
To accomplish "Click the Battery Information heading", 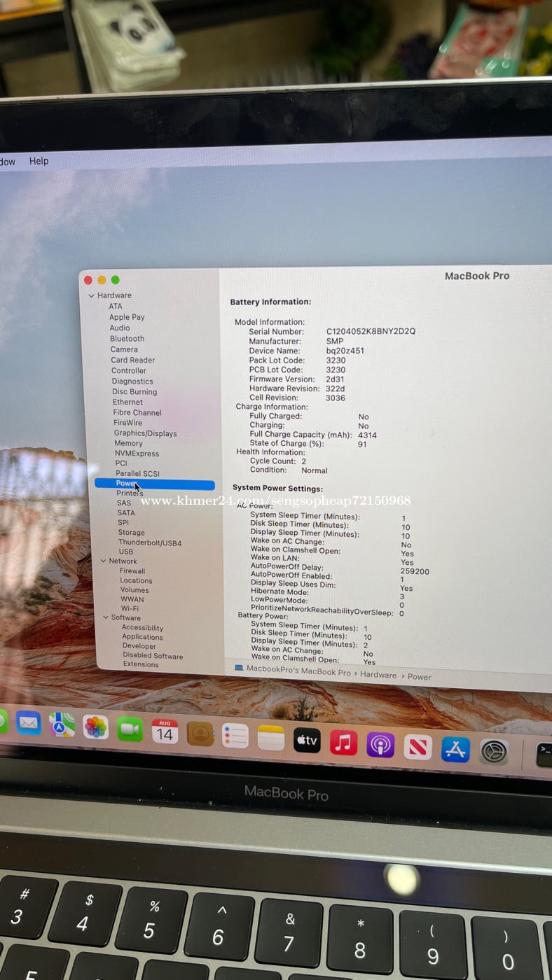I will tap(270, 302).
